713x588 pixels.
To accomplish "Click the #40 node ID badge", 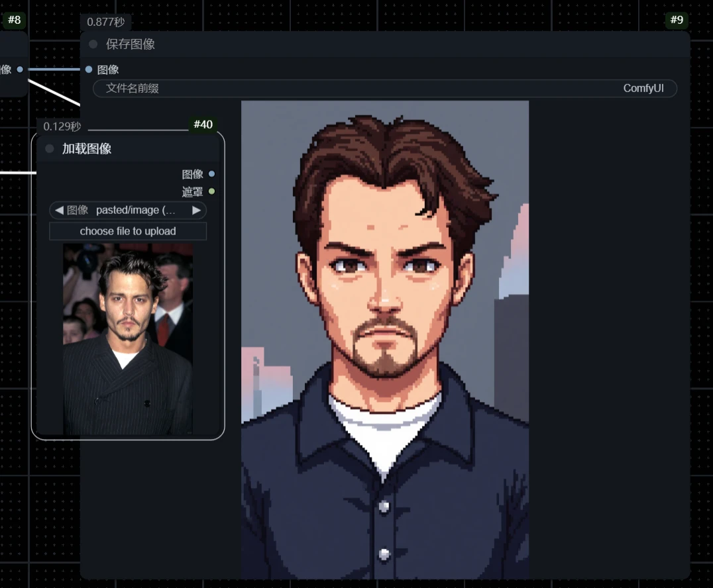I will (x=203, y=124).
